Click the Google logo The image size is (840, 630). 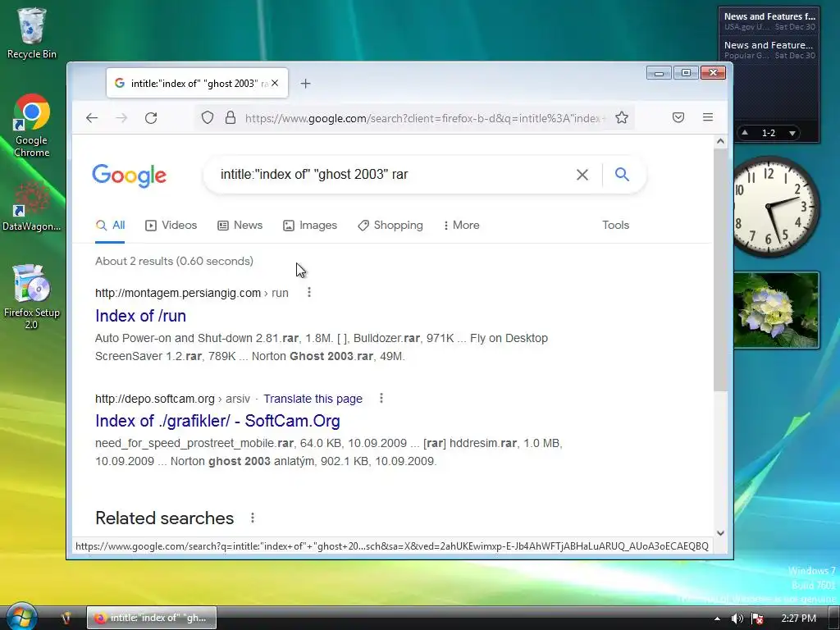(x=130, y=176)
